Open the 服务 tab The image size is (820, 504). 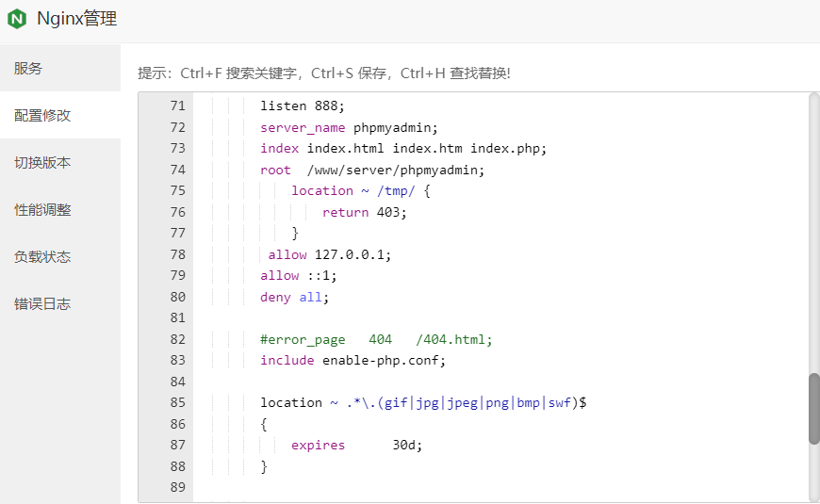(60, 68)
